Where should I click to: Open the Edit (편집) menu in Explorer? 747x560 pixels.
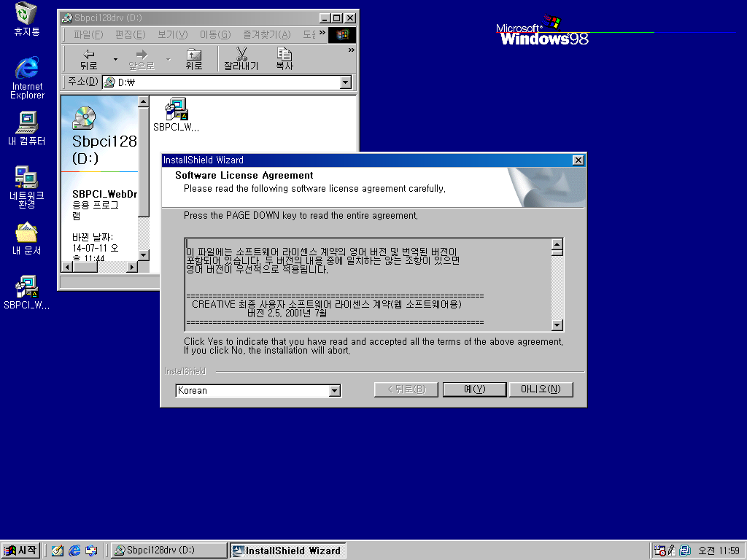[x=130, y=35]
